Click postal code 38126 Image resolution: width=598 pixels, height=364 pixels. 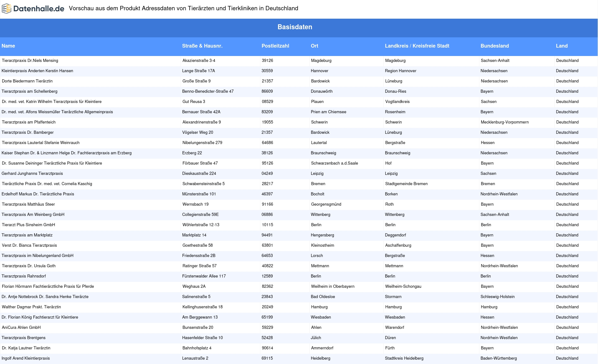pyautogui.click(x=267, y=153)
